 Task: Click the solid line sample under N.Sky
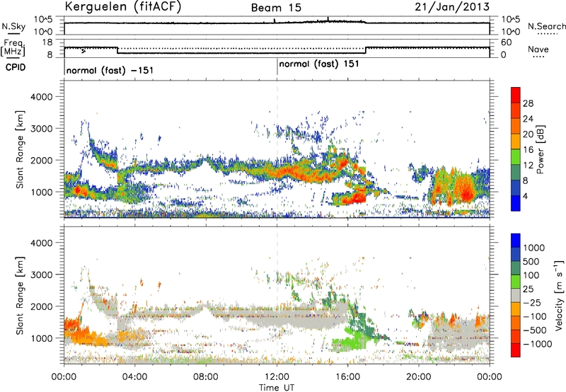pyautogui.click(x=13, y=33)
